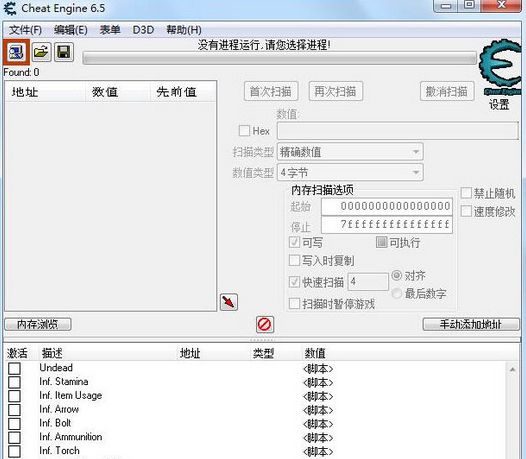Open 内存浏览 memory view button
Viewport: 526px width, 459px height.
tap(38, 324)
